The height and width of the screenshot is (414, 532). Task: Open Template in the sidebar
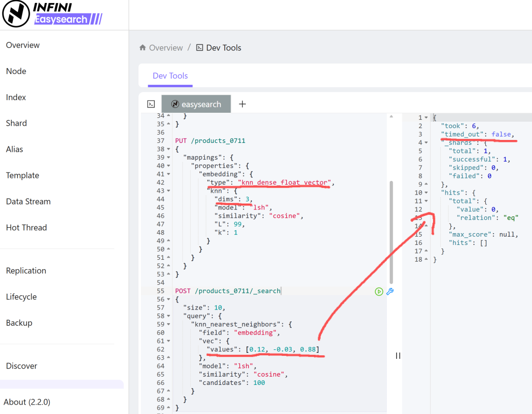point(22,175)
